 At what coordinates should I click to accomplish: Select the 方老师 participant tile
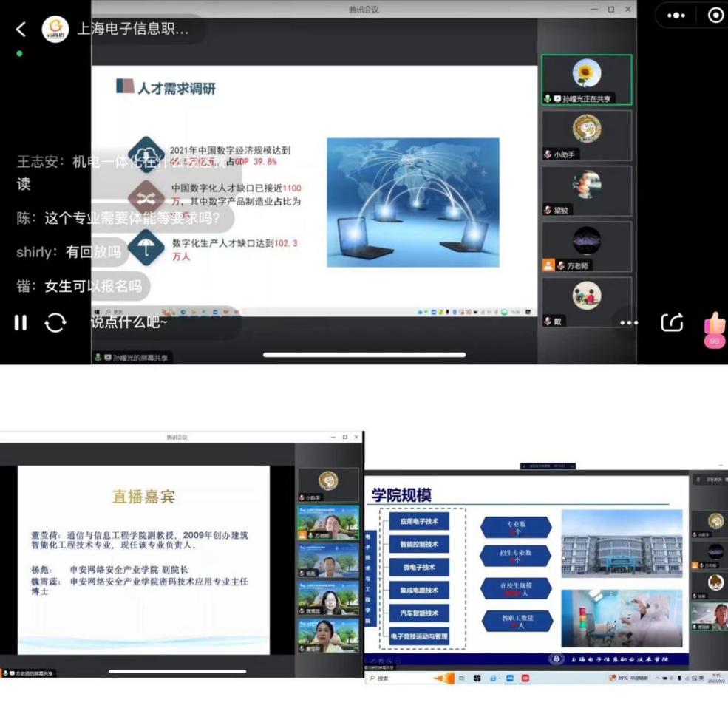586,246
